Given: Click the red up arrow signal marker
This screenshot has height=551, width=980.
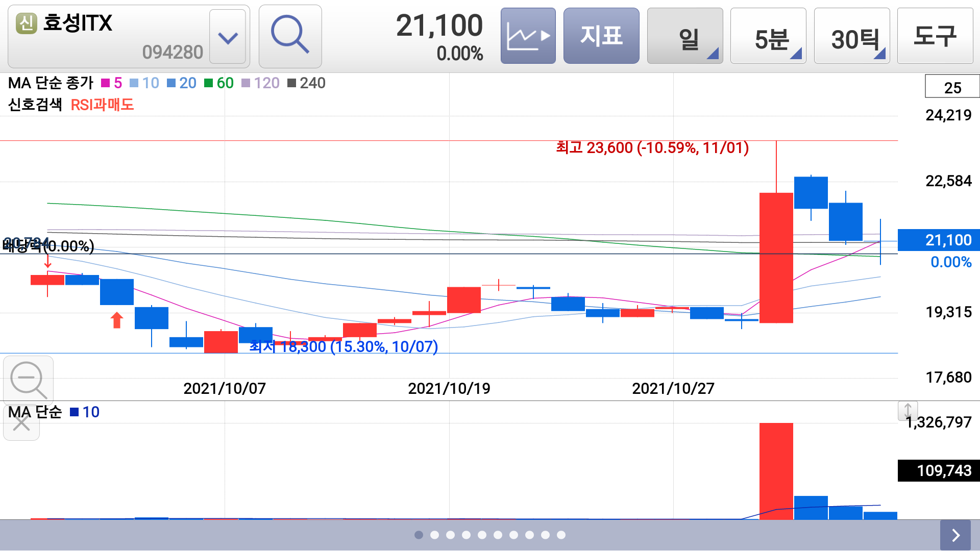Looking at the screenshot, I should tap(117, 320).
